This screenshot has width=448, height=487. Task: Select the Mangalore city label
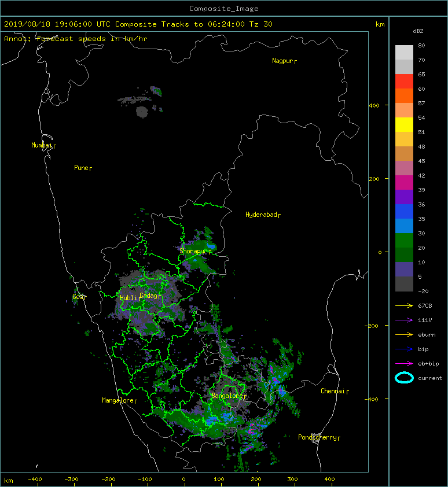click(x=119, y=401)
